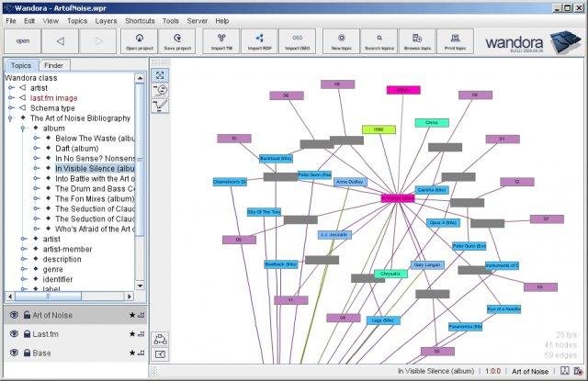
Task: Toggle visibility eye of Art of Noise layer
Action: coord(14,315)
